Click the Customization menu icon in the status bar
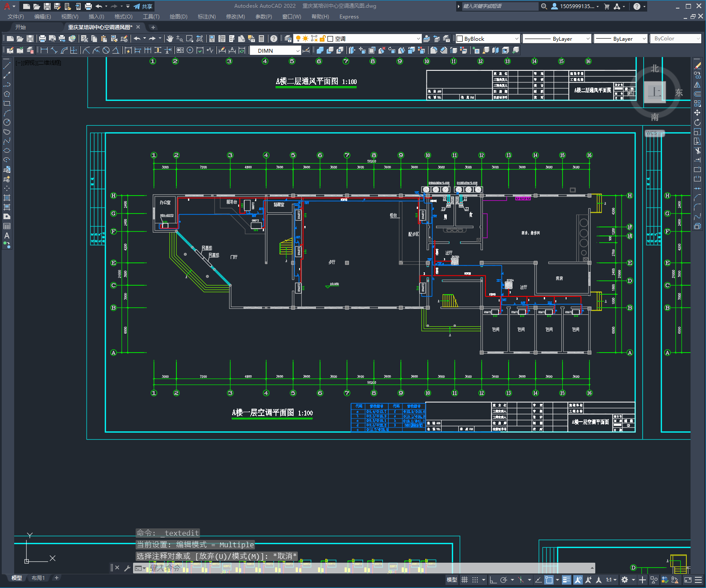706x588 pixels. coord(699,580)
